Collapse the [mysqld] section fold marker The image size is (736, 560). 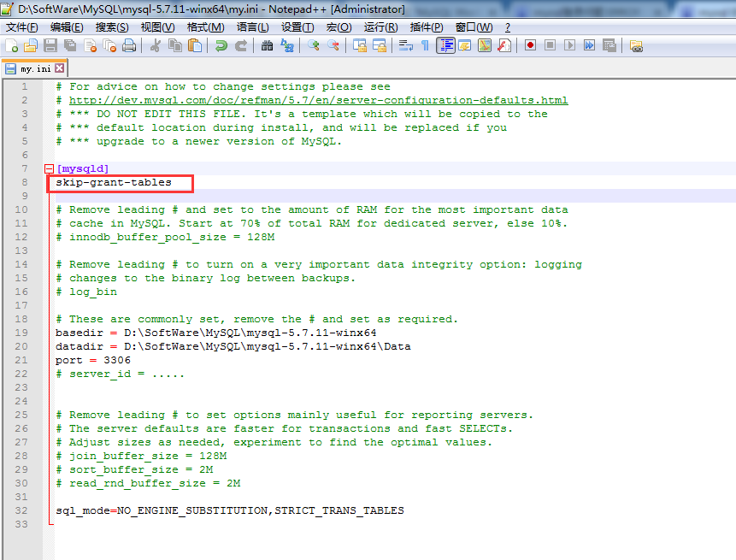(x=49, y=168)
